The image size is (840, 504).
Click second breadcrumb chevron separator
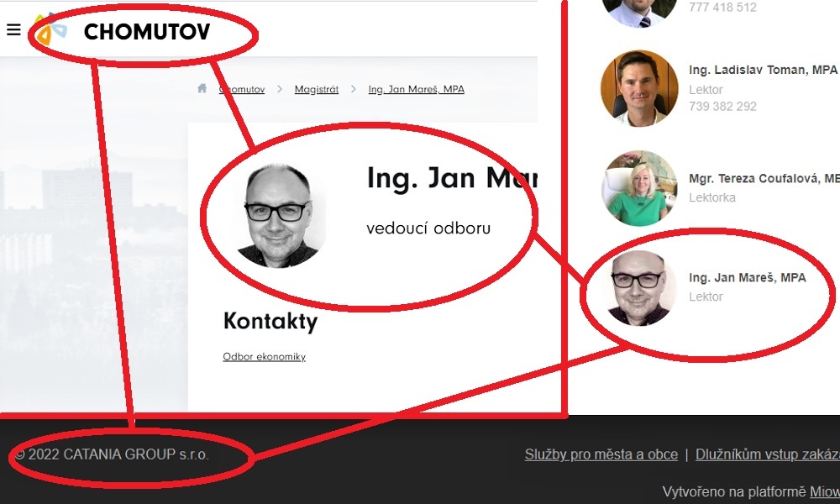point(353,89)
